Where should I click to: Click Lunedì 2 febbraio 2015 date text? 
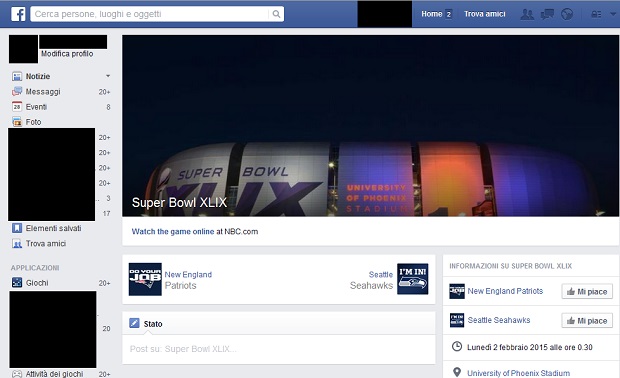(x=530, y=347)
